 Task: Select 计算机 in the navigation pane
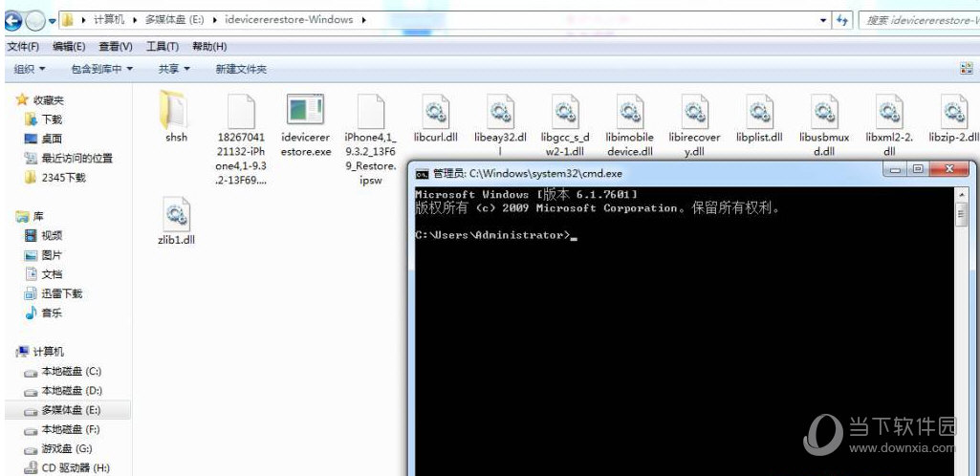click(40, 352)
